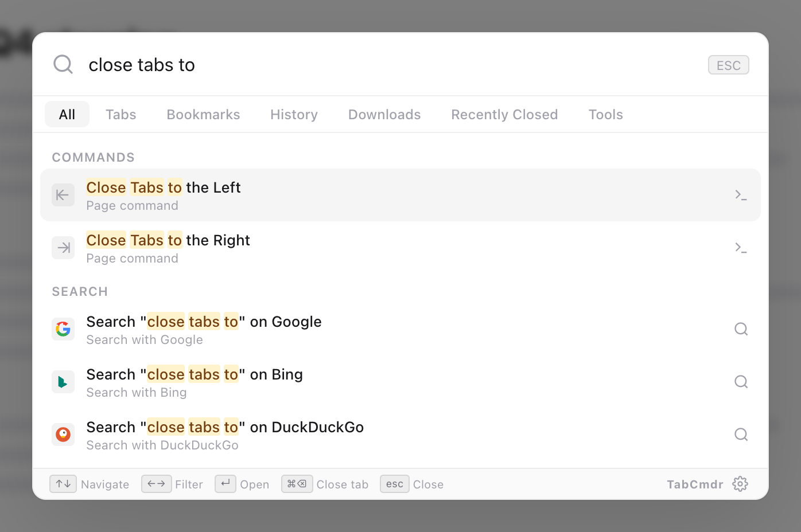Click the 'Search with Google' subtitle

(x=145, y=340)
